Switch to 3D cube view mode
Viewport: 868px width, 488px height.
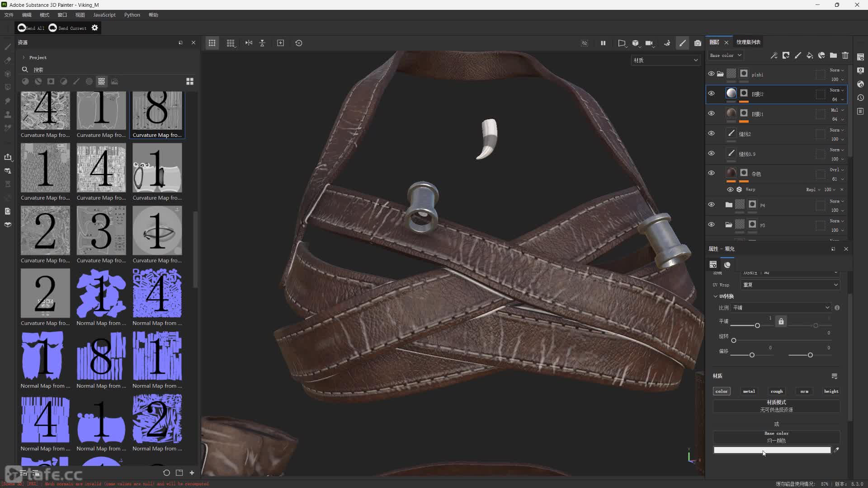coord(635,43)
